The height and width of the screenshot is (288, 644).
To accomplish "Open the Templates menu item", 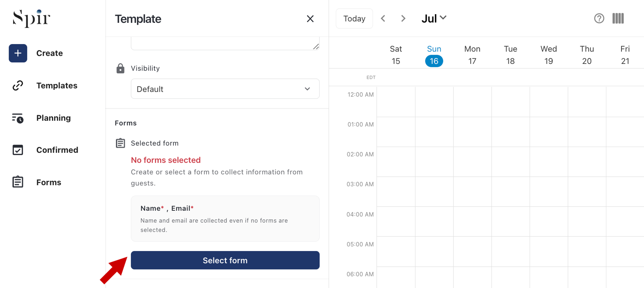I will pyautogui.click(x=57, y=86).
